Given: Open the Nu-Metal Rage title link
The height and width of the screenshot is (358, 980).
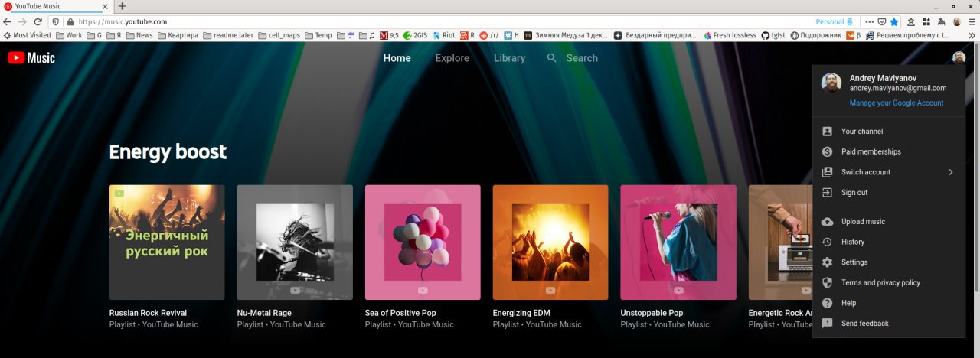Looking at the screenshot, I should click(264, 313).
